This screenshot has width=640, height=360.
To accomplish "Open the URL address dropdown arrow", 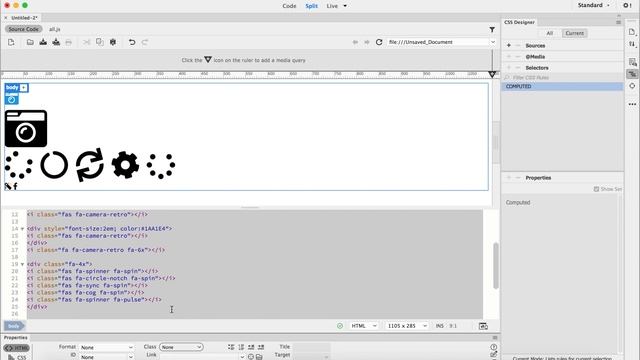I will coord(493,42).
